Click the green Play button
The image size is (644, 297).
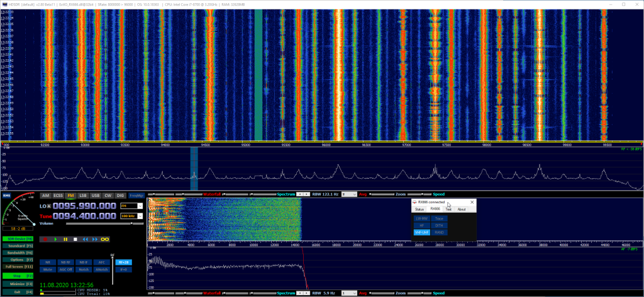click(x=55, y=239)
